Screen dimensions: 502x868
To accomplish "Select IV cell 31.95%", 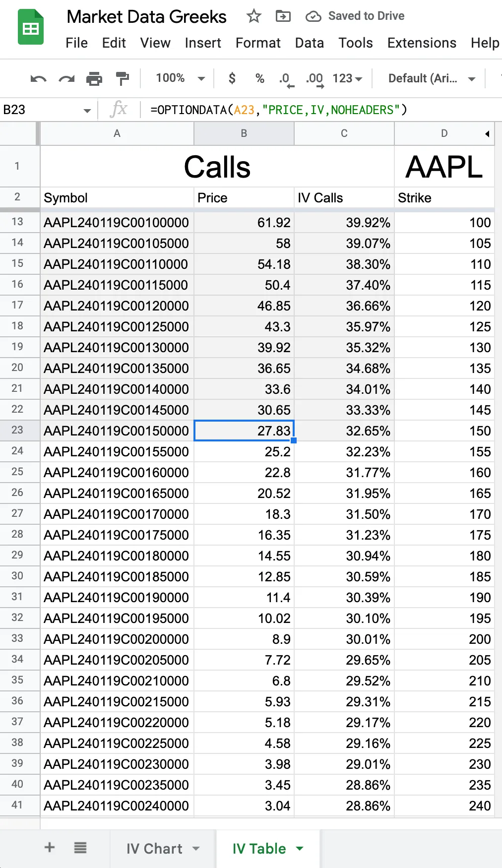I will (344, 493).
